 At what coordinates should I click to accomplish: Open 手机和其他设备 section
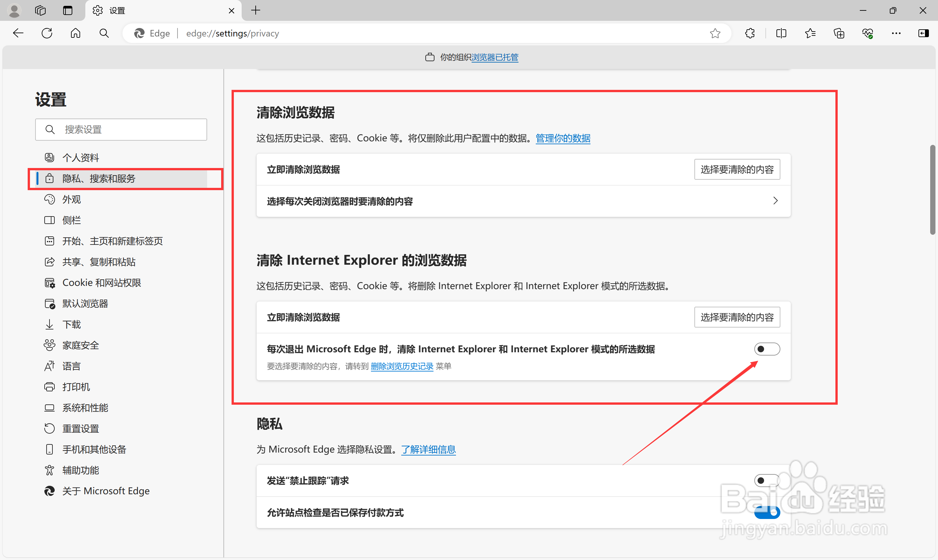coord(121,449)
